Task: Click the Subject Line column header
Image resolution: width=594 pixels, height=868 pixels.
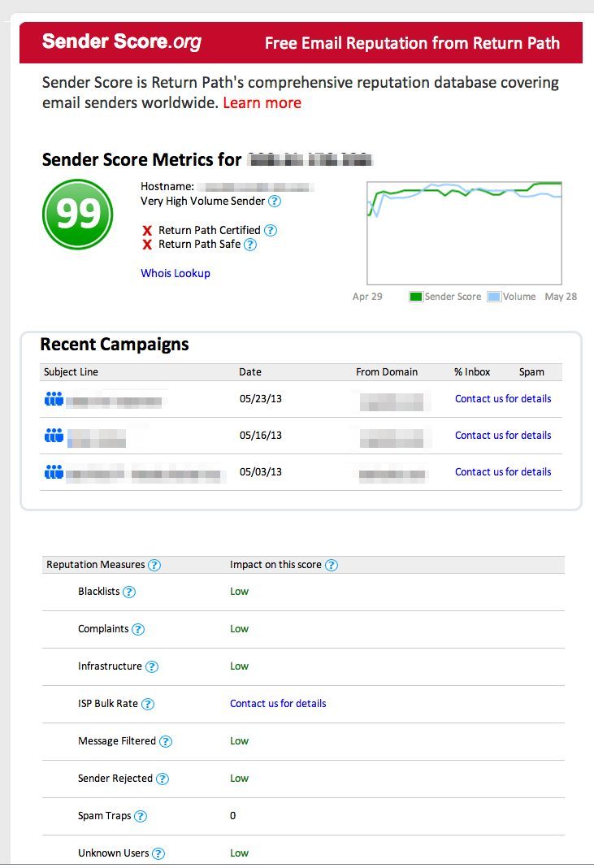Action: 71,372
